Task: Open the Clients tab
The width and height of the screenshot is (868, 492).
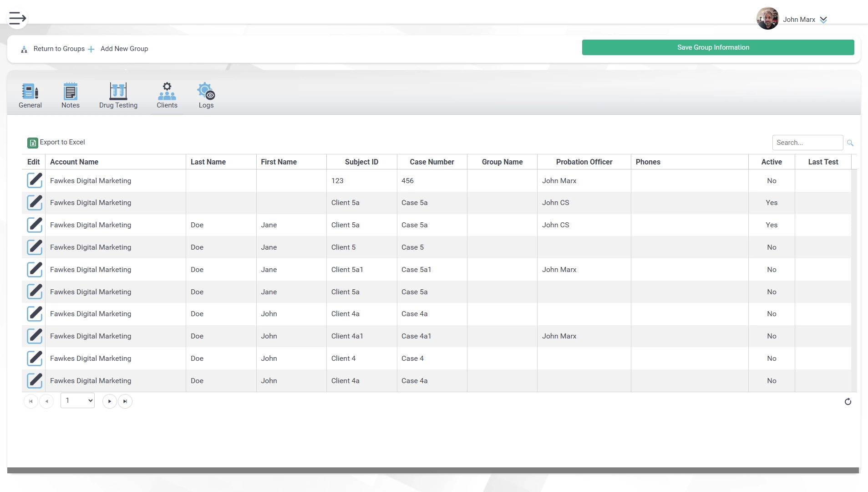Action: (167, 96)
